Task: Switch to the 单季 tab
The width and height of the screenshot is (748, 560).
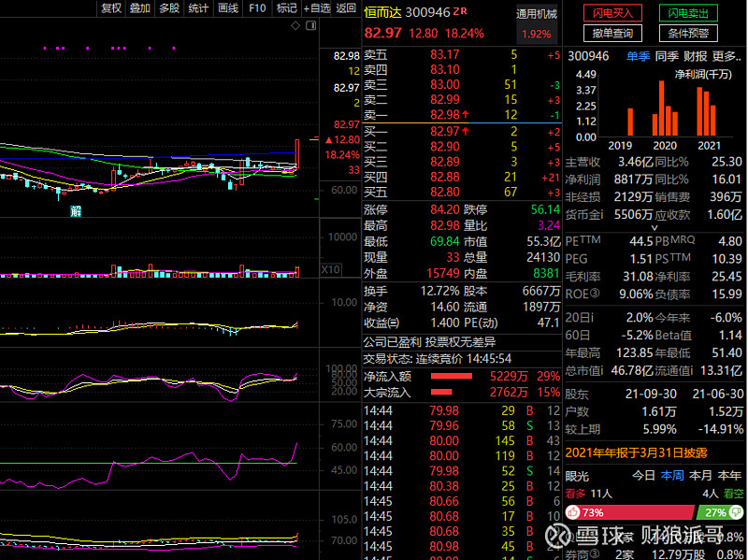Action: [x=638, y=56]
